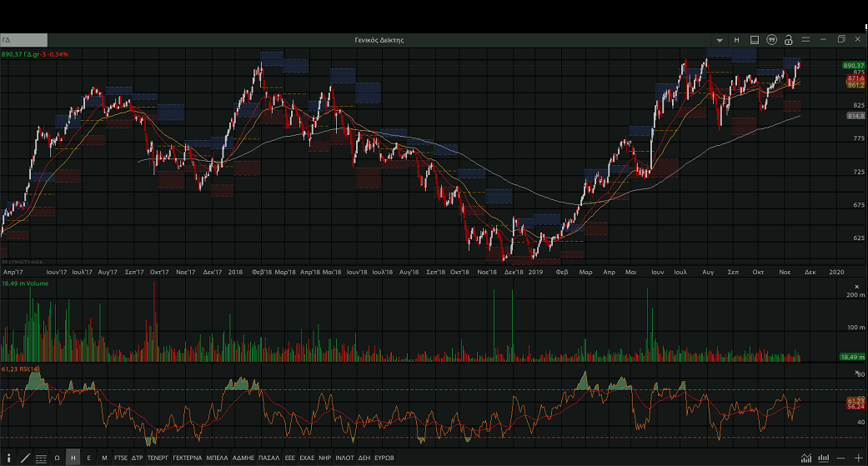Click the ΓΔ symbol input field
The height and width of the screenshot is (466, 868).
(24, 40)
